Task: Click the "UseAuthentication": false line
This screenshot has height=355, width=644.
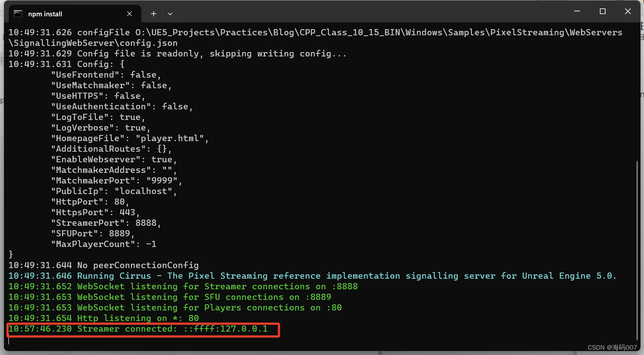Action: click(122, 106)
